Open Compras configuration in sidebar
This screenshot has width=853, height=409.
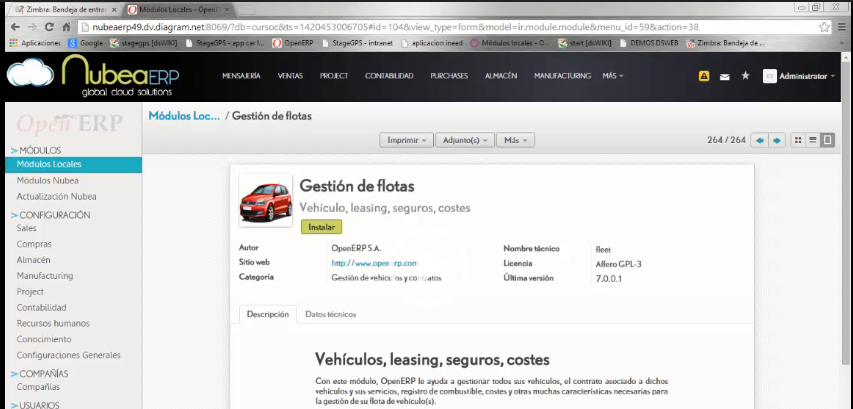pos(34,244)
